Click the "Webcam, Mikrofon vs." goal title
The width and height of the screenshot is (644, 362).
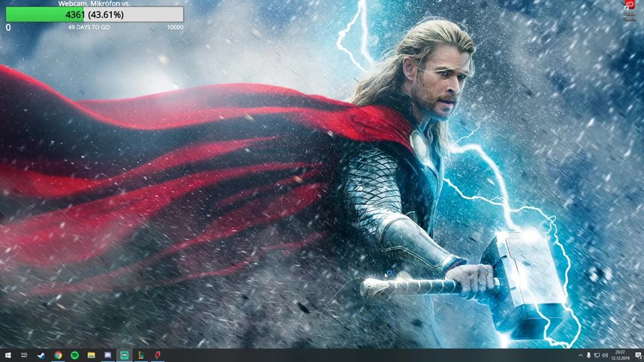94,3
